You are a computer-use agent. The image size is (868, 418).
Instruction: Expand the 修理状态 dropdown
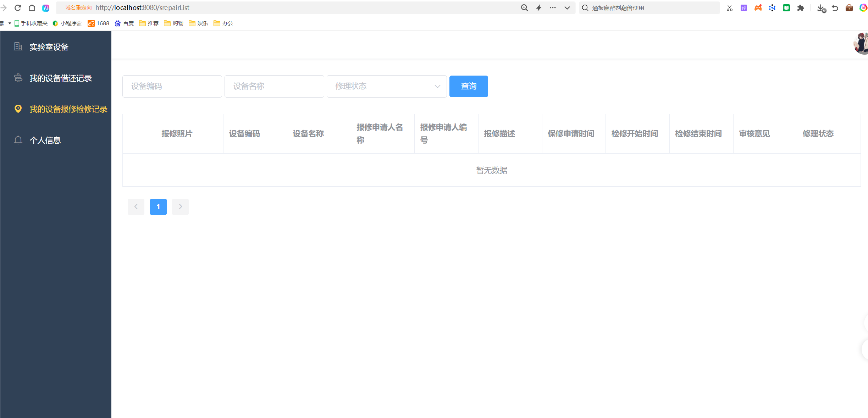386,86
